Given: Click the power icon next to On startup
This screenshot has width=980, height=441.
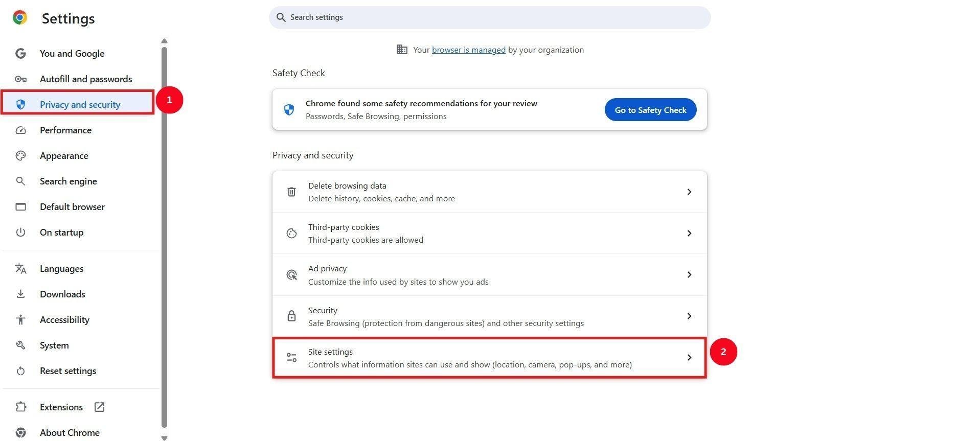Looking at the screenshot, I should [x=20, y=232].
